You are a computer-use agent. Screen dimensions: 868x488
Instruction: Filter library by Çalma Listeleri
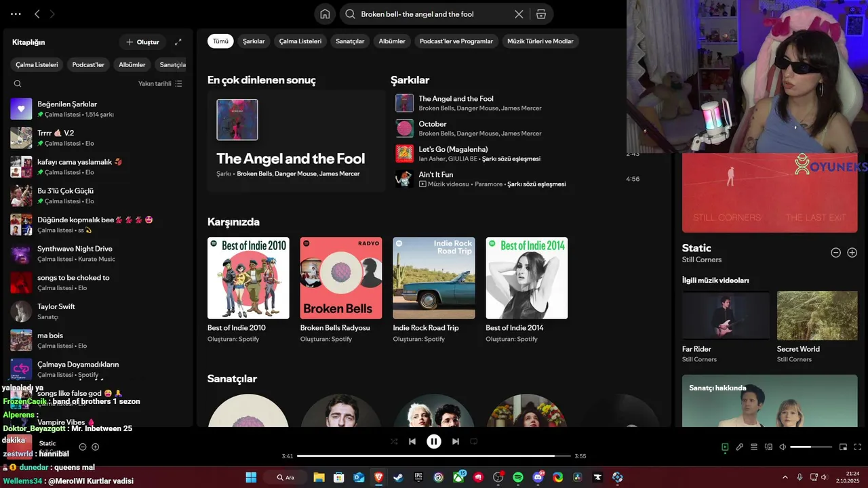click(x=37, y=64)
